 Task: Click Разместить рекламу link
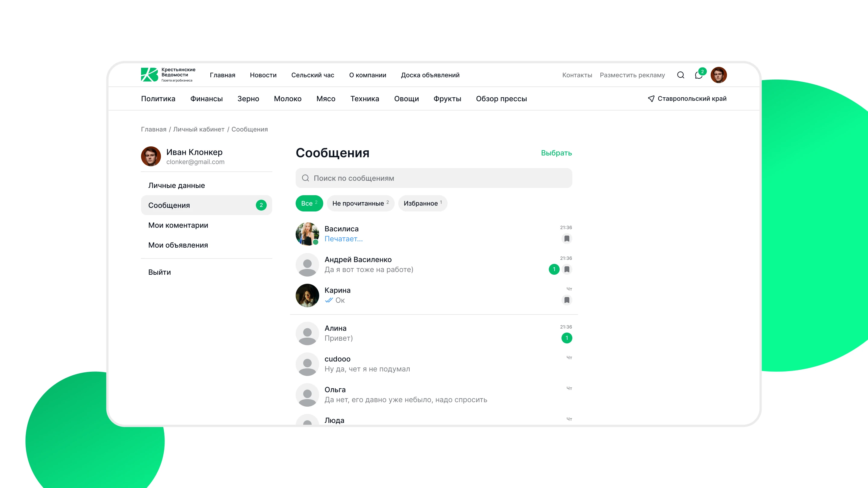[632, 75]
